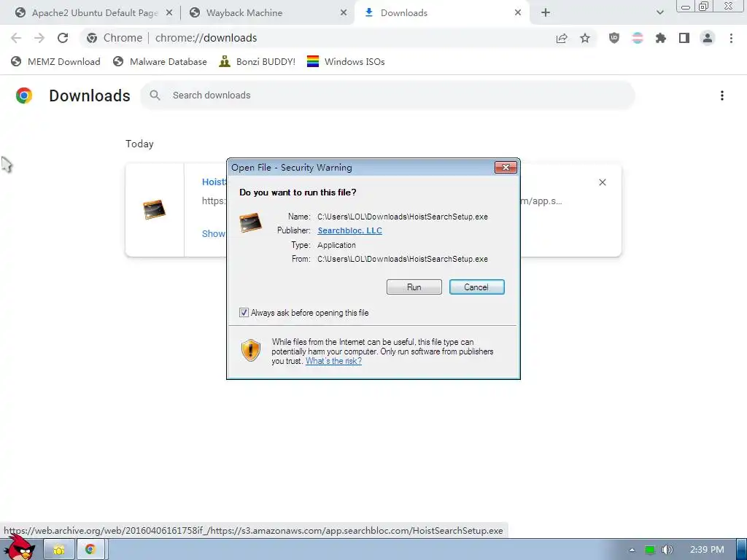This screenshot has width=747, height=560.
Task: Open the Downloads page three-dot menu
Action: [721, 96]
